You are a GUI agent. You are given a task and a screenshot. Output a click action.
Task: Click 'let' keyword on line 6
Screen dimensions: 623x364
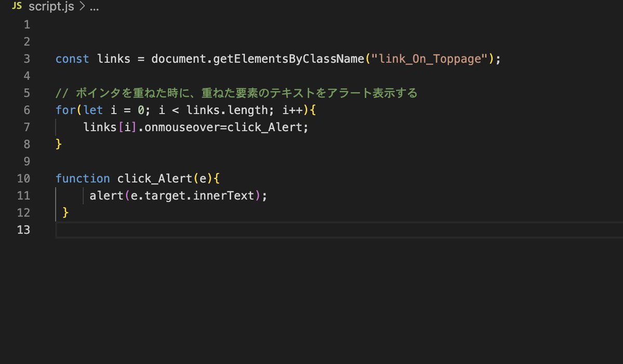pos(93,110)
